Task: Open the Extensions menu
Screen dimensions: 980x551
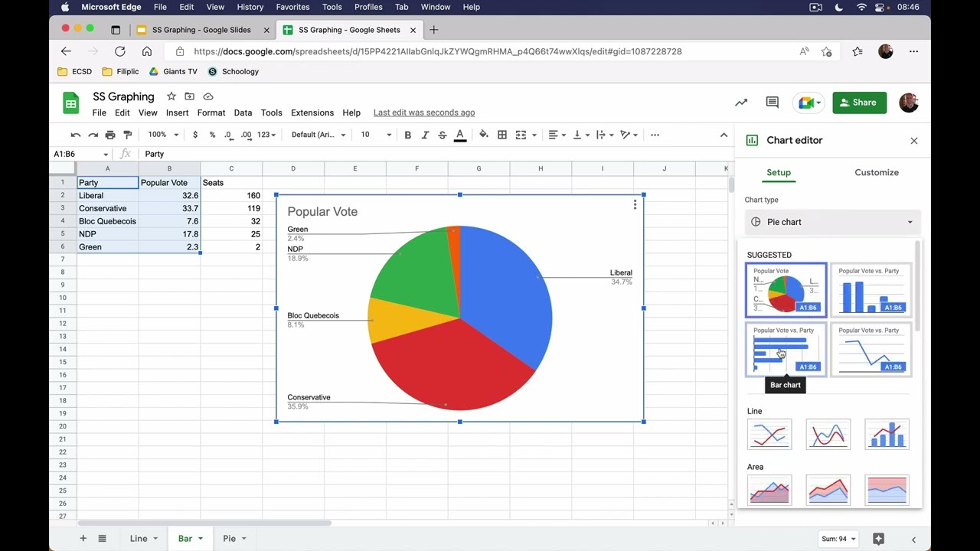Action: pyautogui.click(x=312, y=112)
